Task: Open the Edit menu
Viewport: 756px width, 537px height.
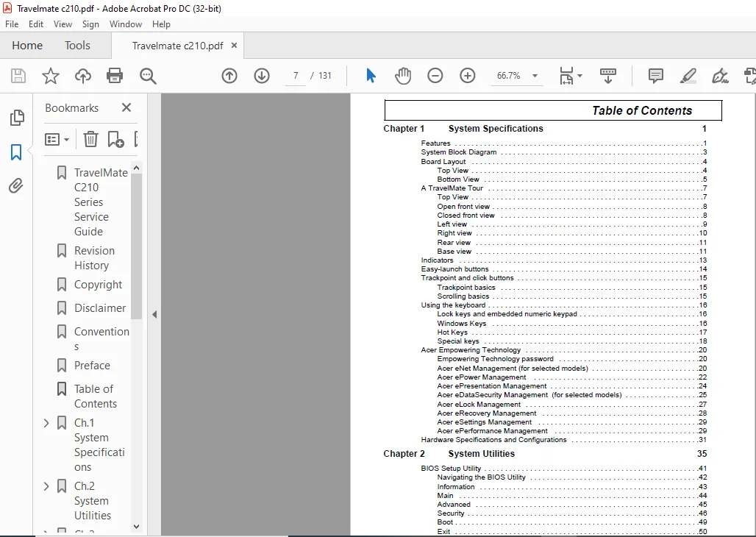Action: pos(36,24)
